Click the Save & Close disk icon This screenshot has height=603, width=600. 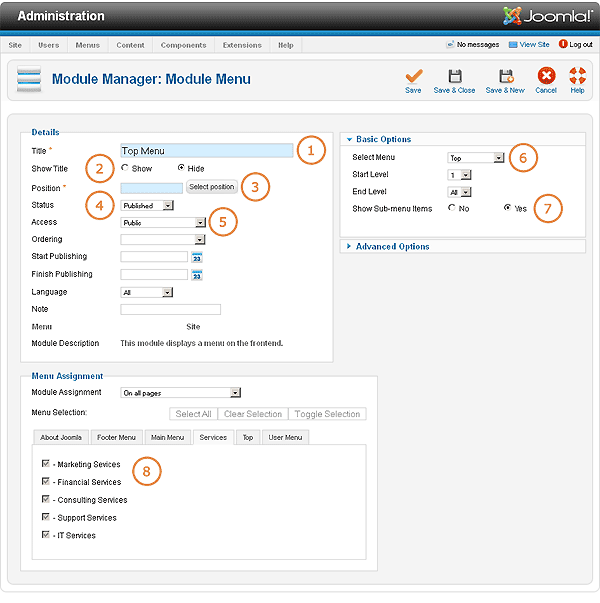click(x=455, y=76)
